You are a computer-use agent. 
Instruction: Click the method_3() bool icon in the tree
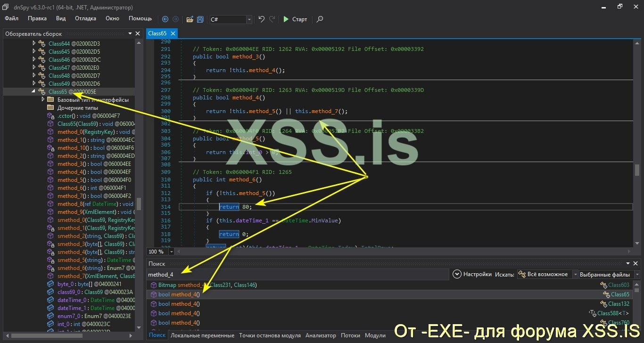point(51,164)
